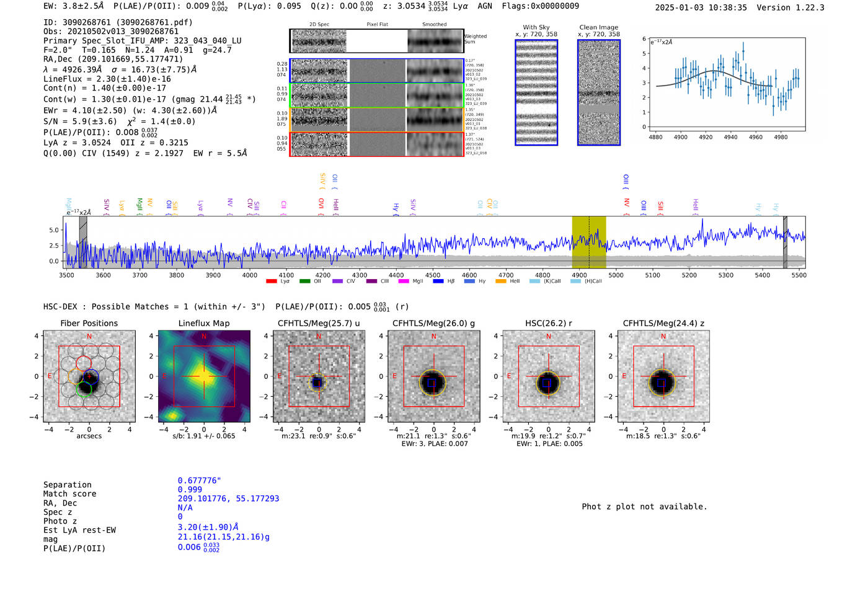Click the Weighted Sum 2D spectrum row
868x591 pixels.
click(377, 41)
